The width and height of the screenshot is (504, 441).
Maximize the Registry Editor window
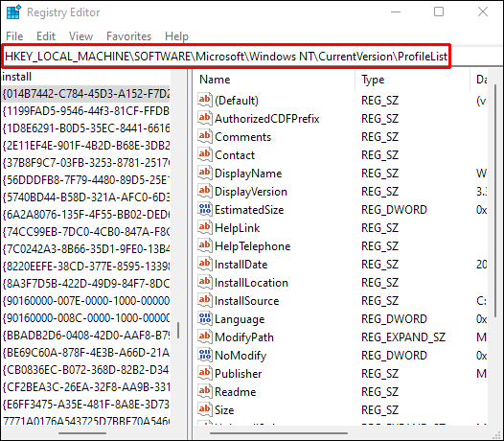pyautogui.click(x=439, y=12)
